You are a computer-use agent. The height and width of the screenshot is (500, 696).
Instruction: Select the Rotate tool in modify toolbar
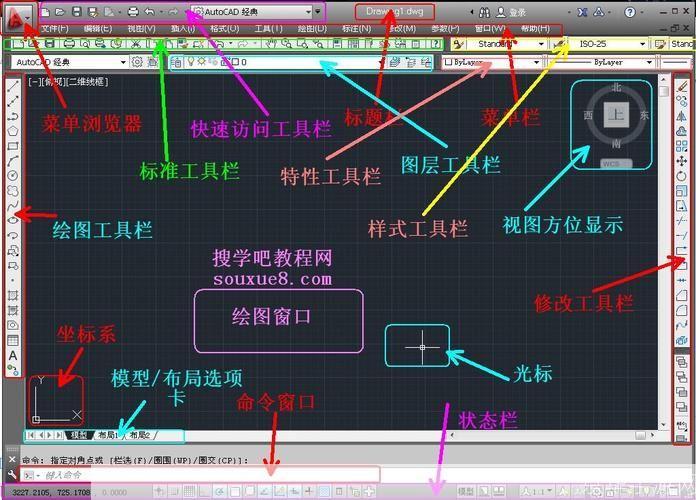click(x=681, y=176)
